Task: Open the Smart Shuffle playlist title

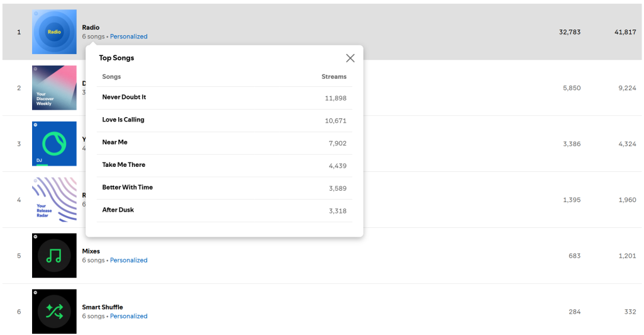Action: tap(103, 307)
